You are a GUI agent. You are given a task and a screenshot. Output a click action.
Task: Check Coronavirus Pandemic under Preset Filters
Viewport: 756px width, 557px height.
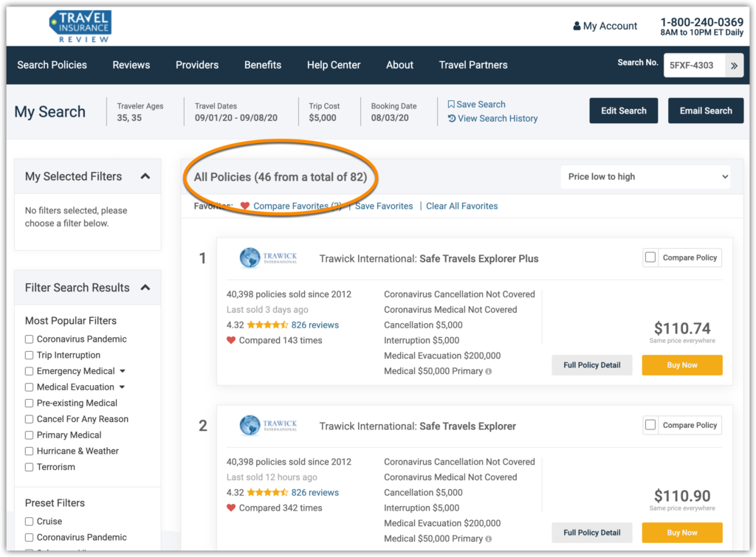(30, 537)
